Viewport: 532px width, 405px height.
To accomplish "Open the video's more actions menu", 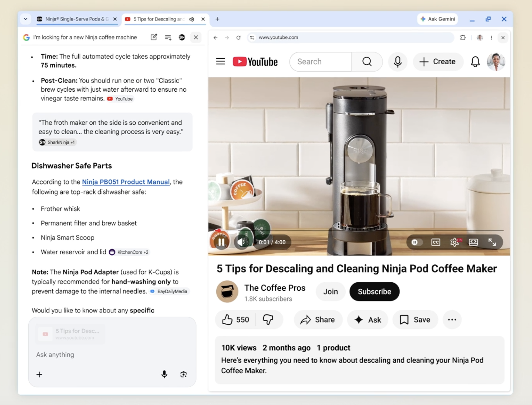I will coord(452,320).
